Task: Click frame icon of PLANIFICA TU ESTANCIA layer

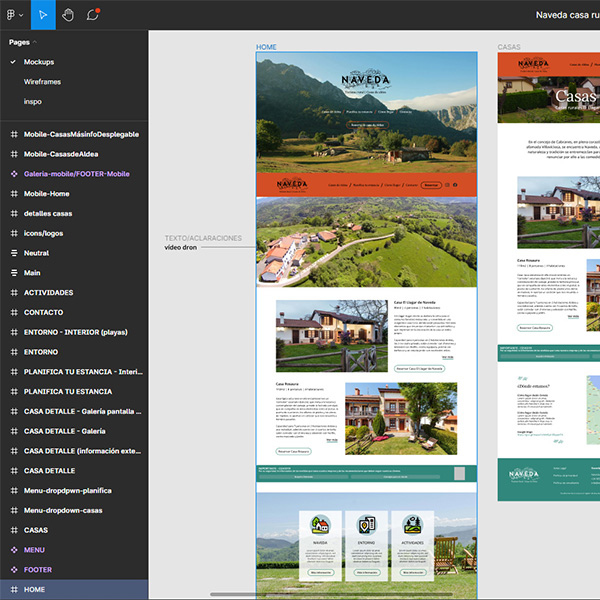Action: pos(14,391)
